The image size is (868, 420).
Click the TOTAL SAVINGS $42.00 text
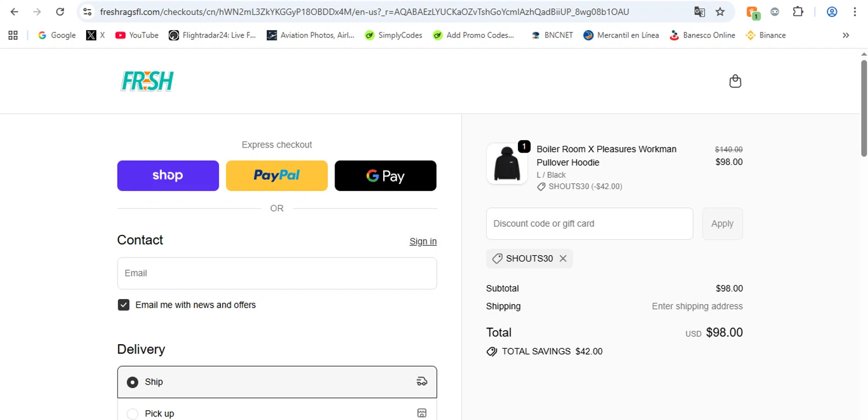pos(552,351)
